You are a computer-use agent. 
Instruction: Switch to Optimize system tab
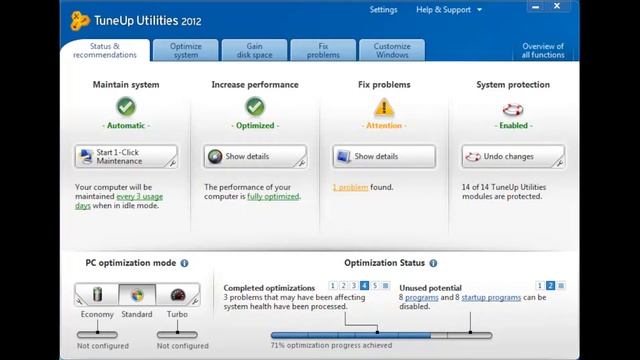click(x=186, y=51)
